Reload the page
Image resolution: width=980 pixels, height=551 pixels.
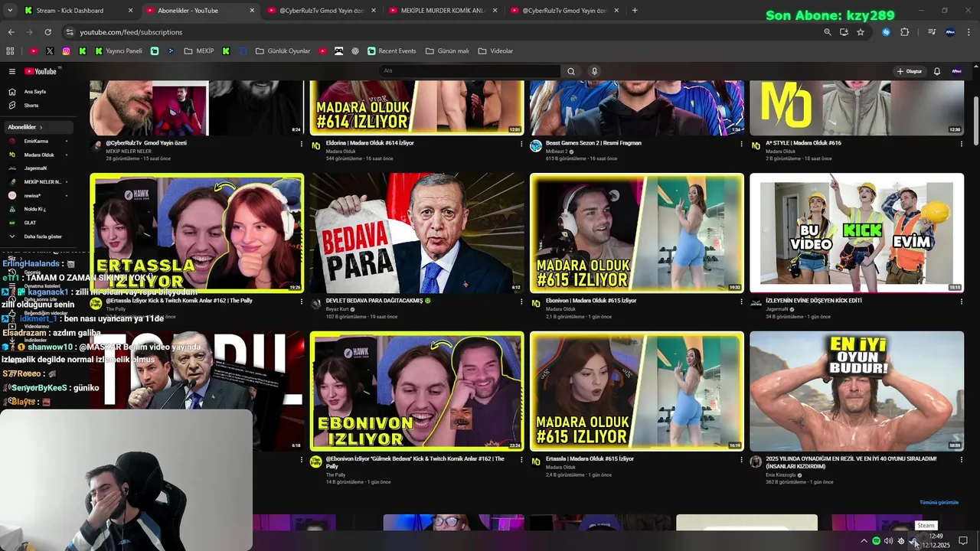(47, 32)
